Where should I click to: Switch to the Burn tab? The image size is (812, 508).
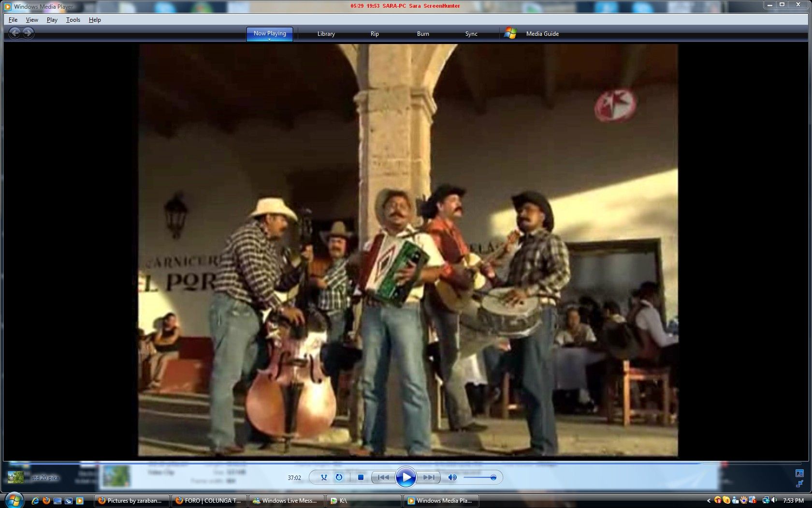(423, 34)
